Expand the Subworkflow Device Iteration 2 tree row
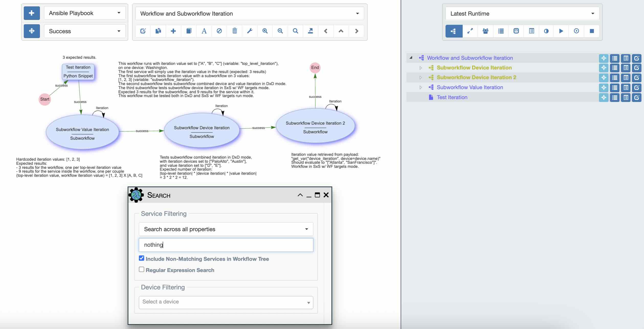 420,77
